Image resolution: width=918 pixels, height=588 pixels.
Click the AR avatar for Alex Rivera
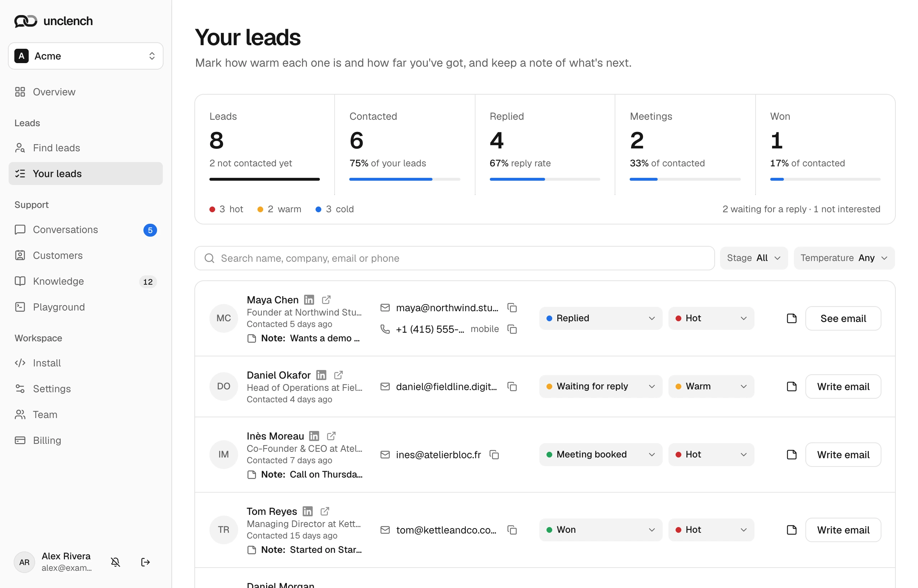[x=24, y=562]
